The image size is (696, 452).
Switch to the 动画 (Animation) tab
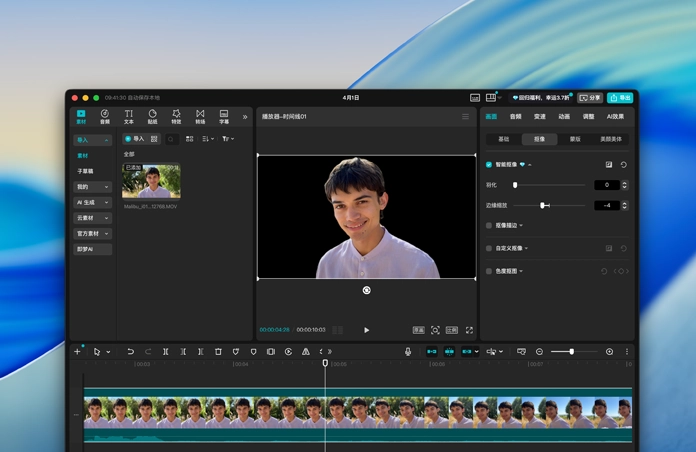pyautogui.click(x=564, y=117)
